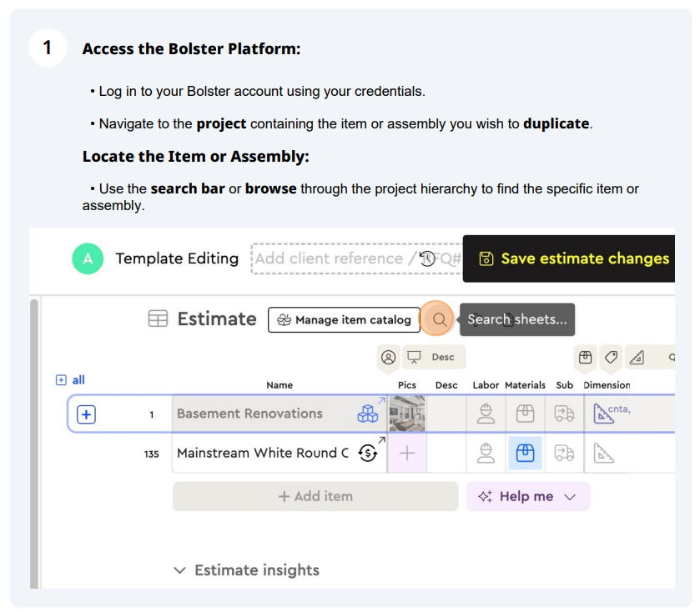Click the Estimate heading text

click(217, 319)
